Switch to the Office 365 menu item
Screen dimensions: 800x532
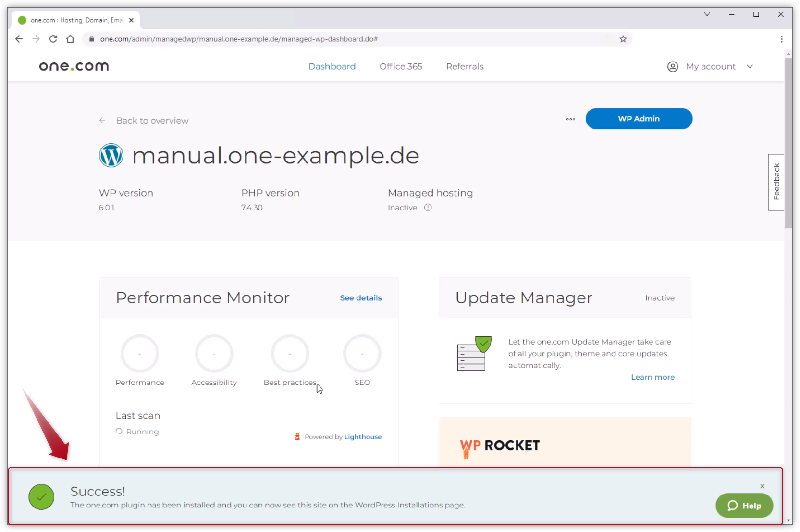click(x=400, y=66)
